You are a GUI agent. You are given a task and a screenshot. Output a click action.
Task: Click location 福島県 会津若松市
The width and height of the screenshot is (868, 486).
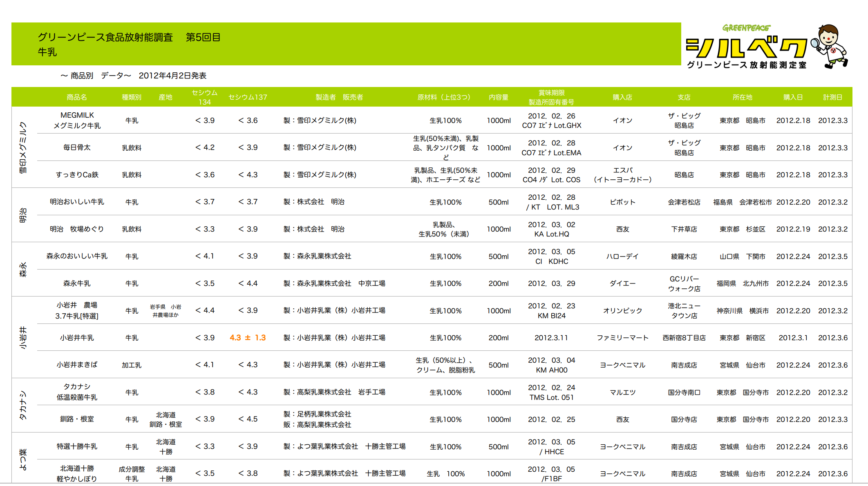pyautogui.click(x=743, y=202)
